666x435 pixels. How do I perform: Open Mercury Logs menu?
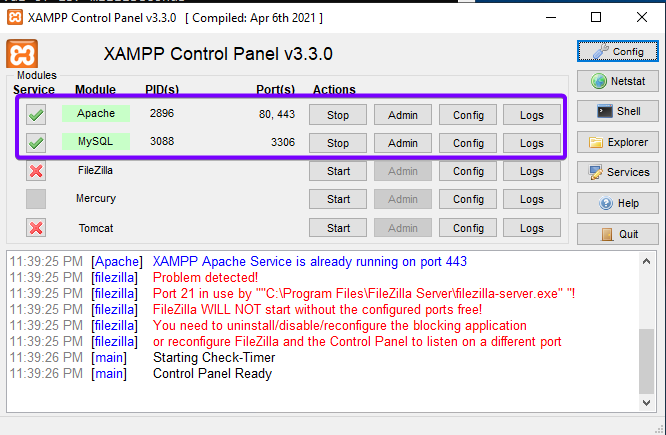pyautogui.click(x=532, y=199)
